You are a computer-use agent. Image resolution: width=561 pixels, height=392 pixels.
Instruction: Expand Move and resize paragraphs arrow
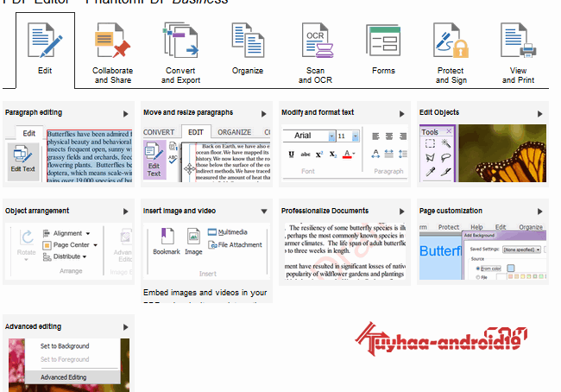264,114
